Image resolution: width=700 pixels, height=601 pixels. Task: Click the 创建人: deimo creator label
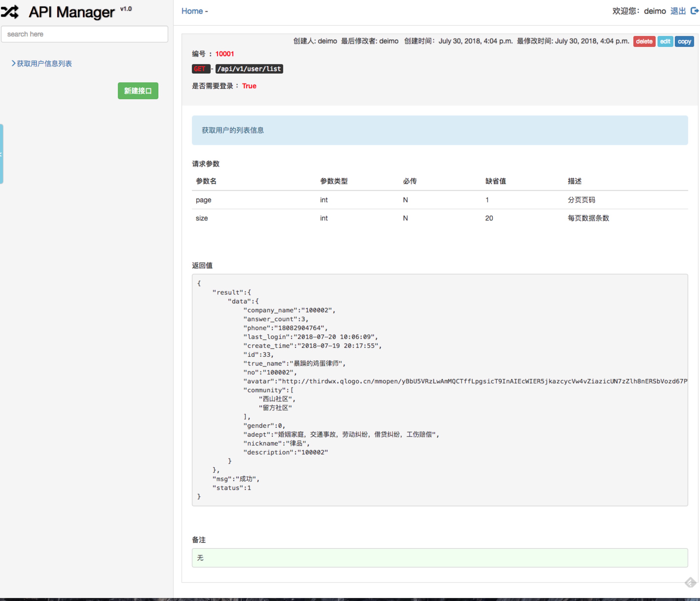(x=315, y=41)
